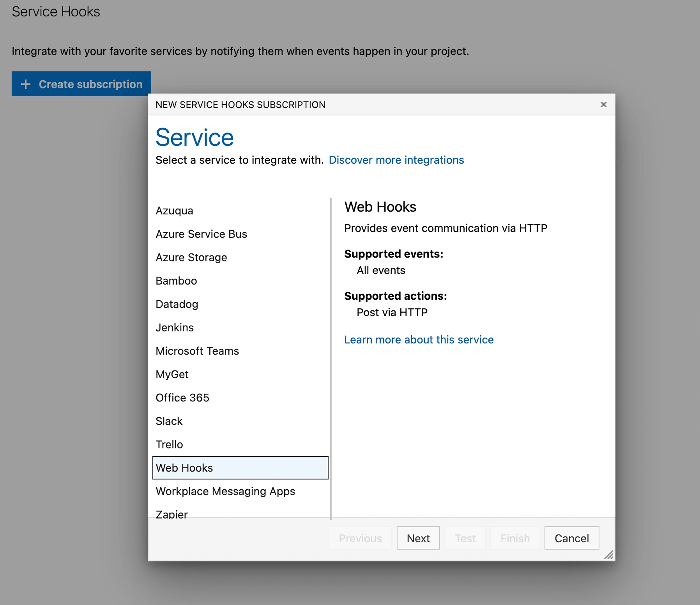This screenshot has height=605, width=700.
Task: Choose Azure Service Bus service
Action: click(x=201, y=234)
